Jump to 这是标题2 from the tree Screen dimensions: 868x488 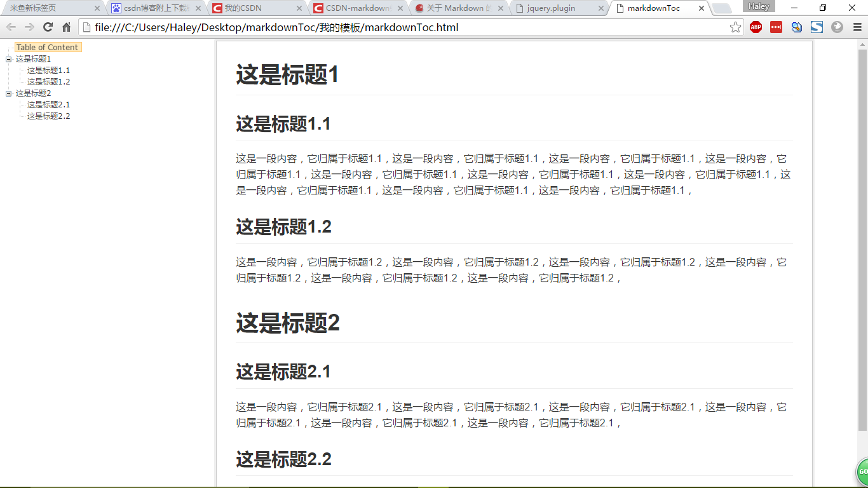(x=34, y=93)
